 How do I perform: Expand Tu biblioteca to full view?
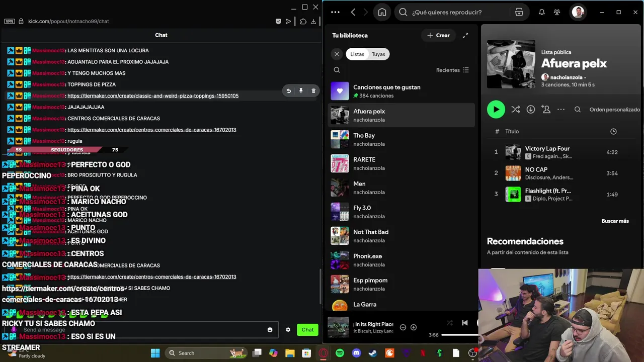465,35
